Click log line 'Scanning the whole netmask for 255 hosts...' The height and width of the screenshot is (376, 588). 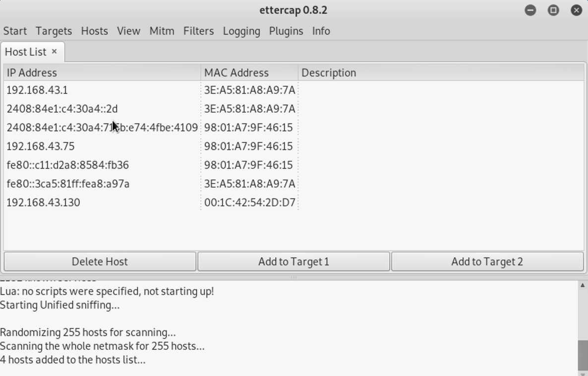pyautogui.click(x=102, y=346)
